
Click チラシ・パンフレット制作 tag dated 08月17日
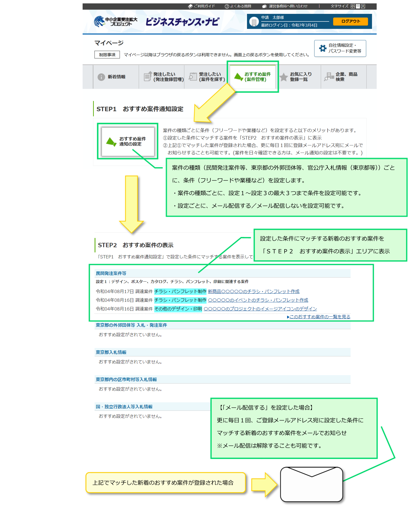coord(180,291)
